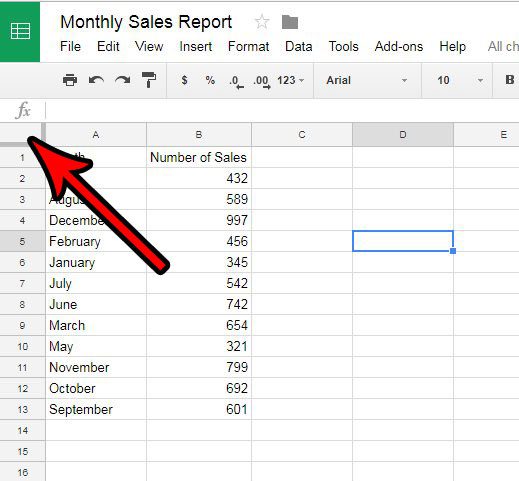Click the cell containing 692
Image resolution: width=519 pixels, height=481 pixels.
(x=199, y=388)
